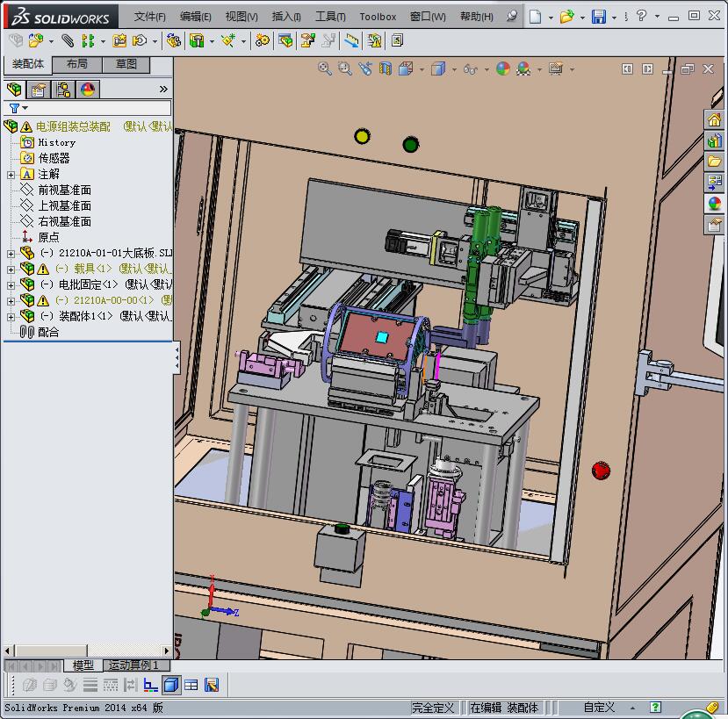Open the Design Library task pane
The height and width of the screenshot is (719, 728).
click(714, 140)
